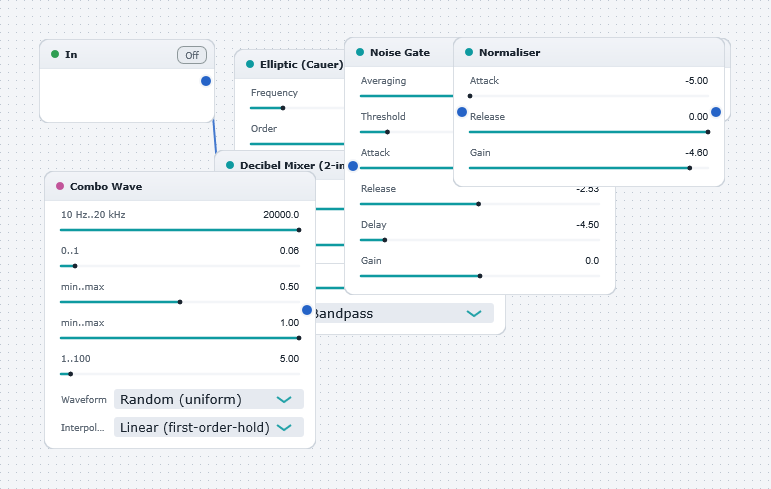Image resolution: width=771 pixels, height=489 pixels.
Task: Adjust the min..max slider showing 1.00
Action: [x=180, y=338]
